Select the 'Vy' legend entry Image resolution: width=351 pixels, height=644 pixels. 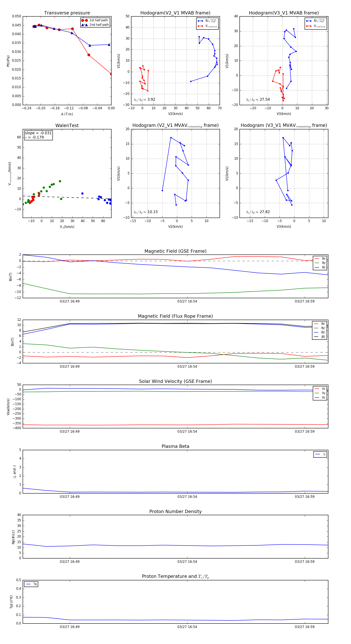[320, 393]
